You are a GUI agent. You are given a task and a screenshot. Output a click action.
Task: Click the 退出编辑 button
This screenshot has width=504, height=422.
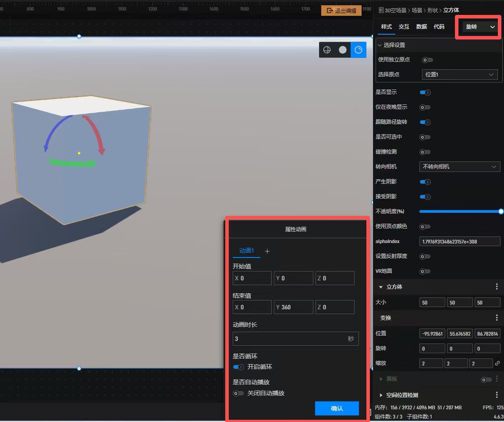(341, 11)
